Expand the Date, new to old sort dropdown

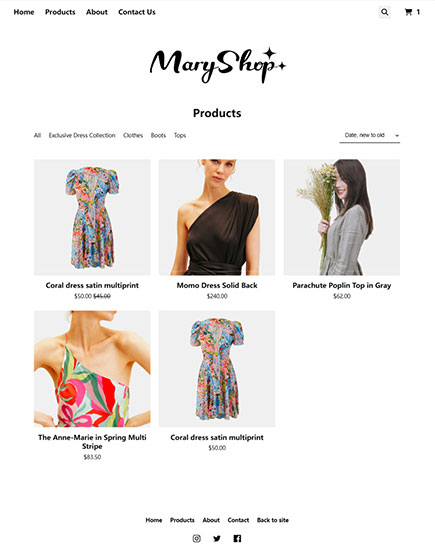[x=370, y=135]
